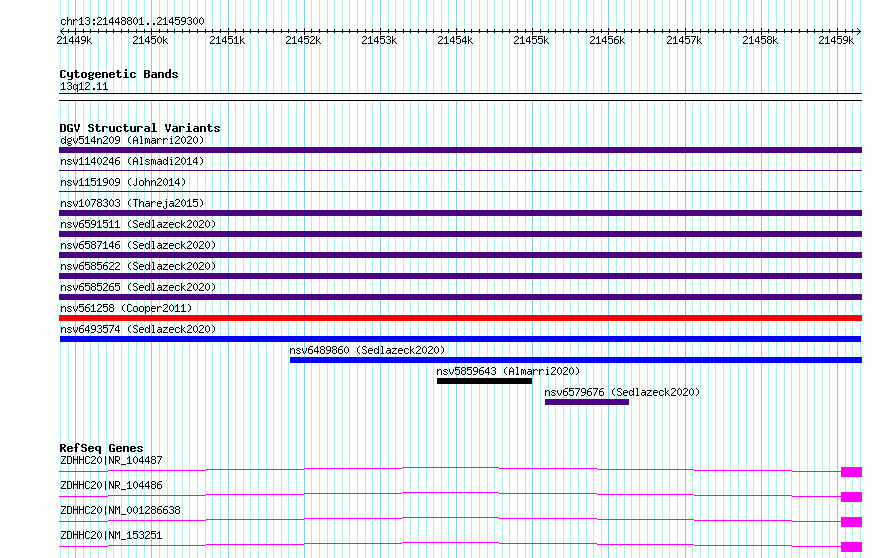890x558 pixels.
Task: Select the blue bar under nsv6489860
Action: point(576,360)
